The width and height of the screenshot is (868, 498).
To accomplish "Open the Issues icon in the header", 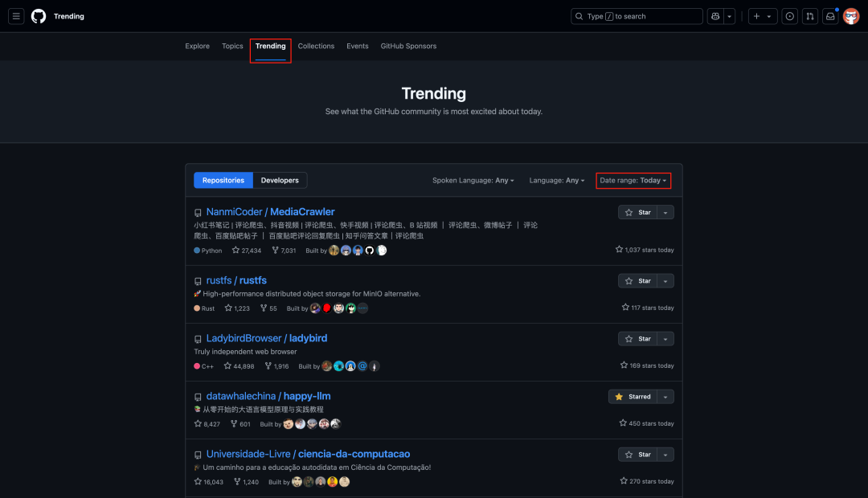I will 789,16.
